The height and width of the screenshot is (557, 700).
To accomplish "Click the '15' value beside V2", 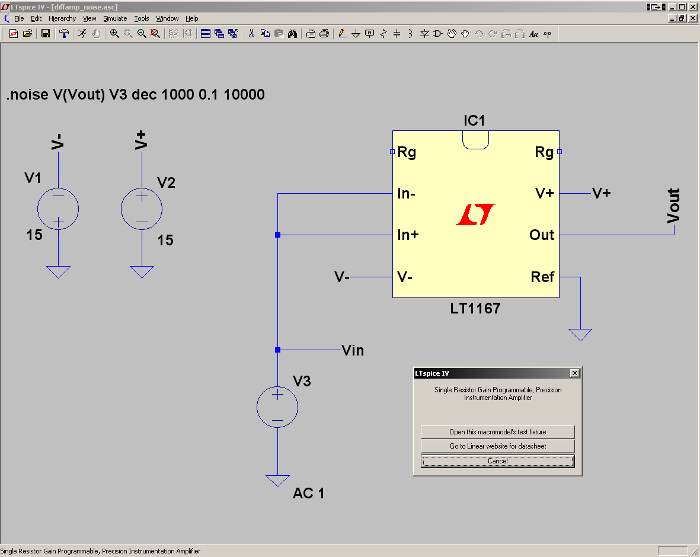I will (165, 240).
